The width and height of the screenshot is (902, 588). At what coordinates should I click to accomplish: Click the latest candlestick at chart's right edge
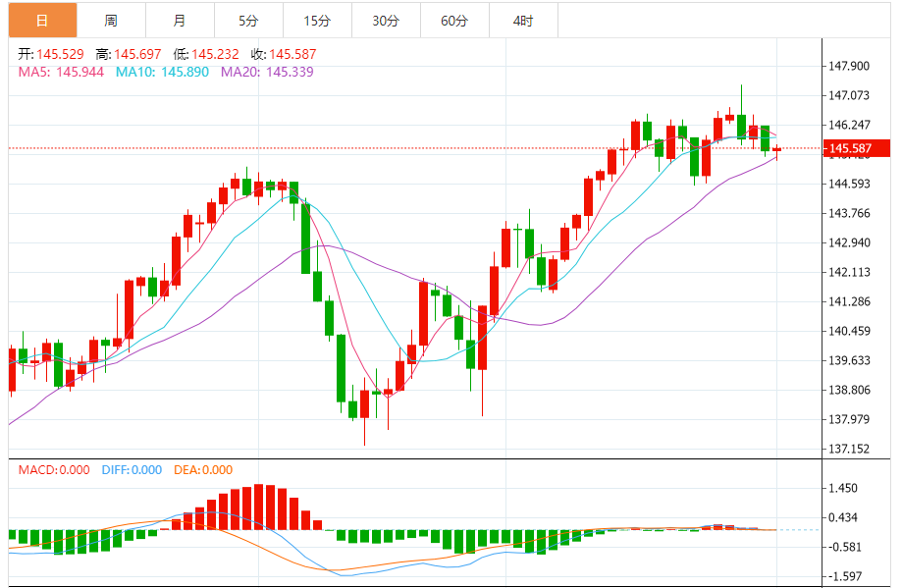[776, 150]
